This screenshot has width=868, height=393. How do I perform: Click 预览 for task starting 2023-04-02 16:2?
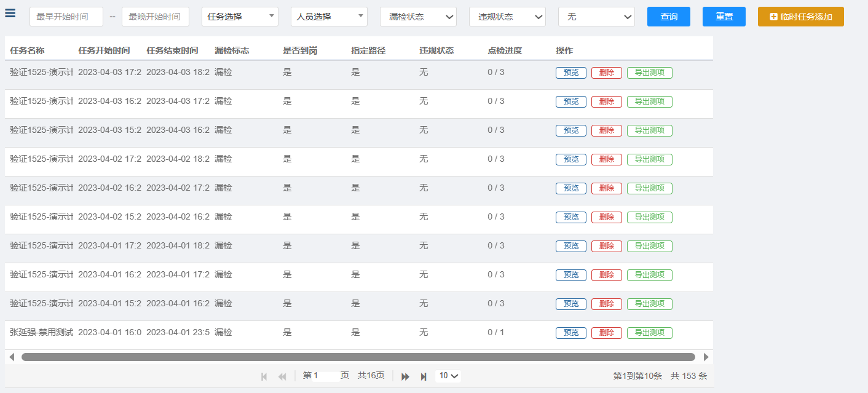pos(571,188)
